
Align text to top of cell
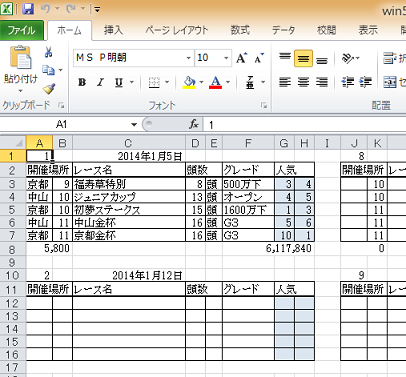coord(285,58)
